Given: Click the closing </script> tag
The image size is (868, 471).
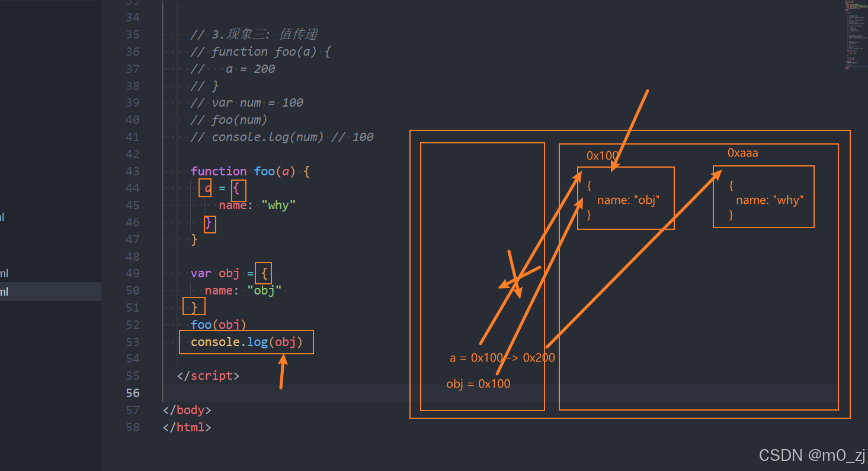Looking at the screenshot, I should [x=207, y=376].
